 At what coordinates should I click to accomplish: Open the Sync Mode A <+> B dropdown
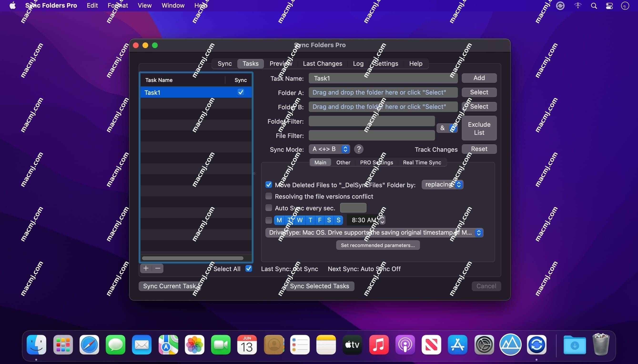329,149
